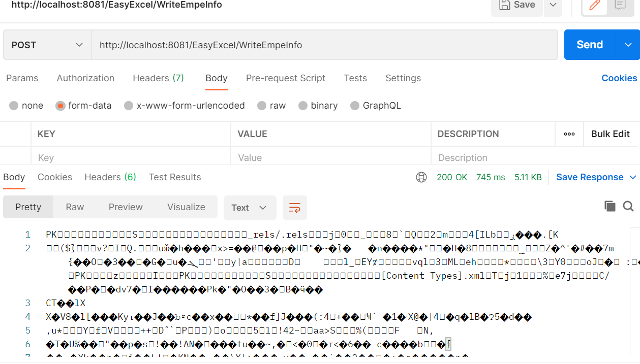Toggle line wrap icon in response
Image resolution: width=640 pixels, height=364 pixels.
(295, 208)
